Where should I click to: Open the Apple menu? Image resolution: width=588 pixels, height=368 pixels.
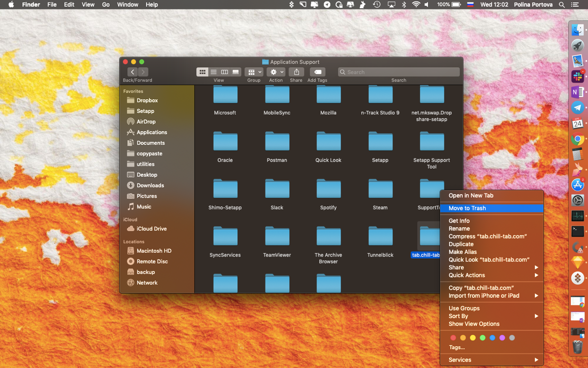[x=11, y=4]
